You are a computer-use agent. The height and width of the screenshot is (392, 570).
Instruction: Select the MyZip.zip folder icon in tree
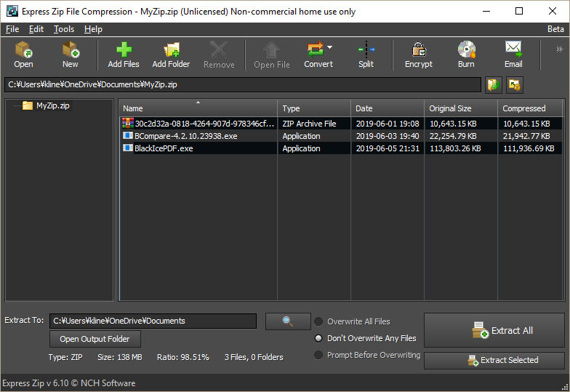coord(28,106)
